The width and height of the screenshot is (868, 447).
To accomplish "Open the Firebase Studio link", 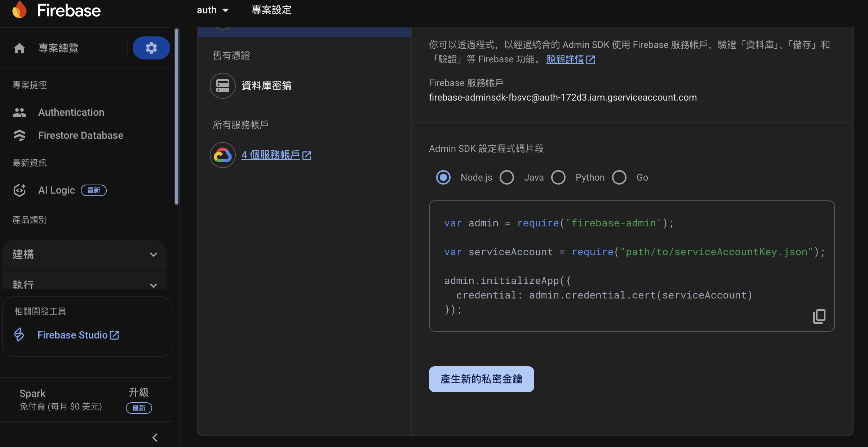I will coord(72,335).
